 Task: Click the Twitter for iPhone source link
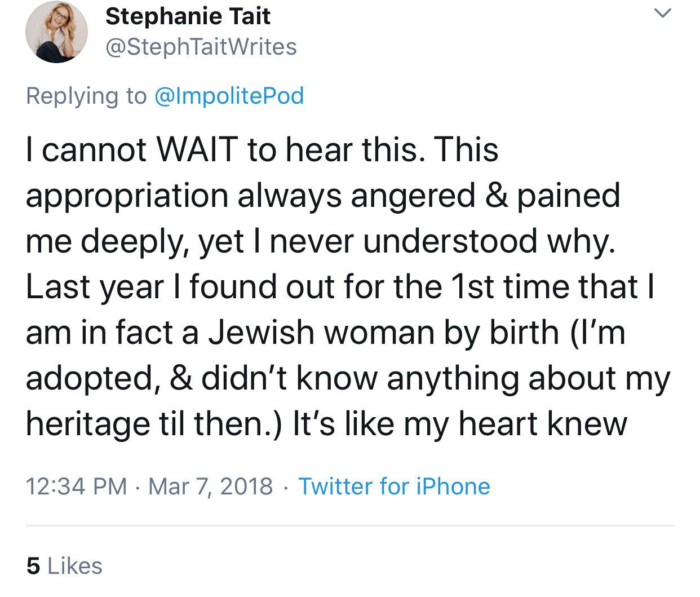(x=394, y=486)
